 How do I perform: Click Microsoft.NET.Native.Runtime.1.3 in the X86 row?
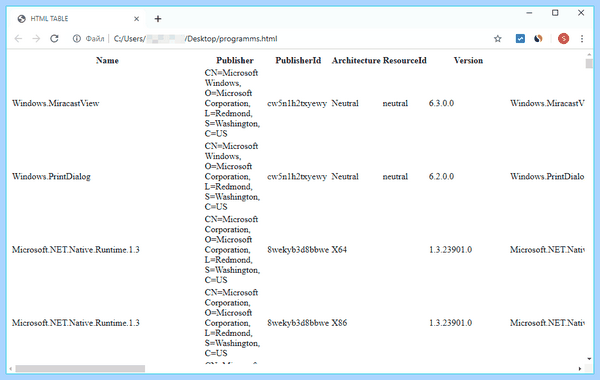pos(76,323)
